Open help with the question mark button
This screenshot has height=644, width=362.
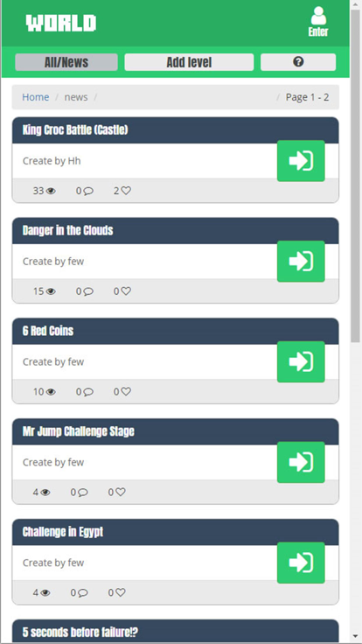point(298,62)
